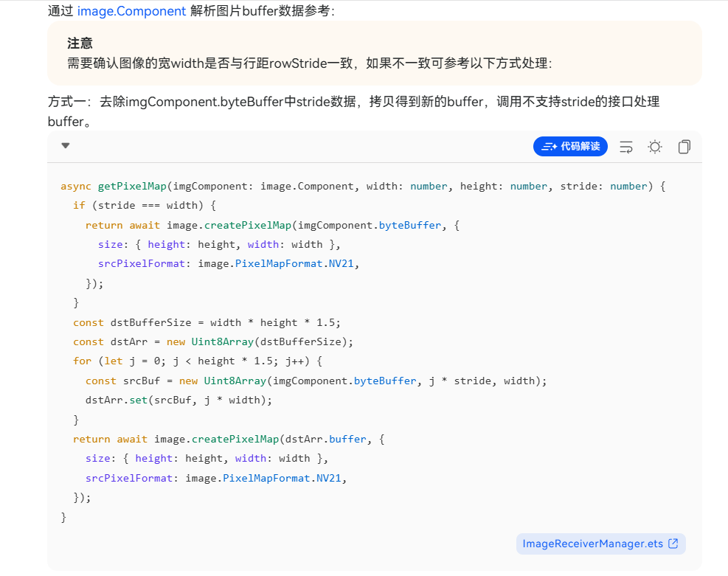Click the 'dstArr.set(srcBuf, j * width);' line
The height and width of the screenshot is (576, 728).
click(x=178, y=400)
